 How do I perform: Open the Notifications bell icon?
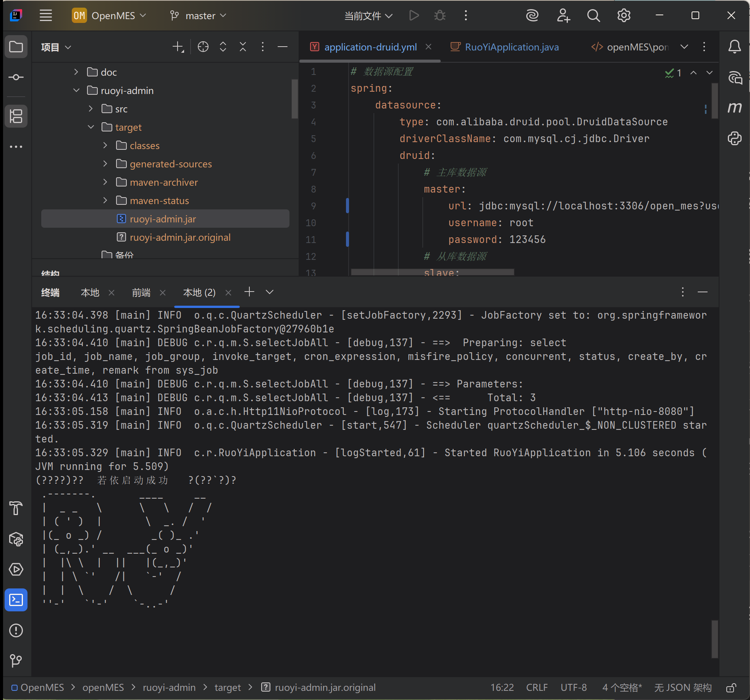point(734,47)
